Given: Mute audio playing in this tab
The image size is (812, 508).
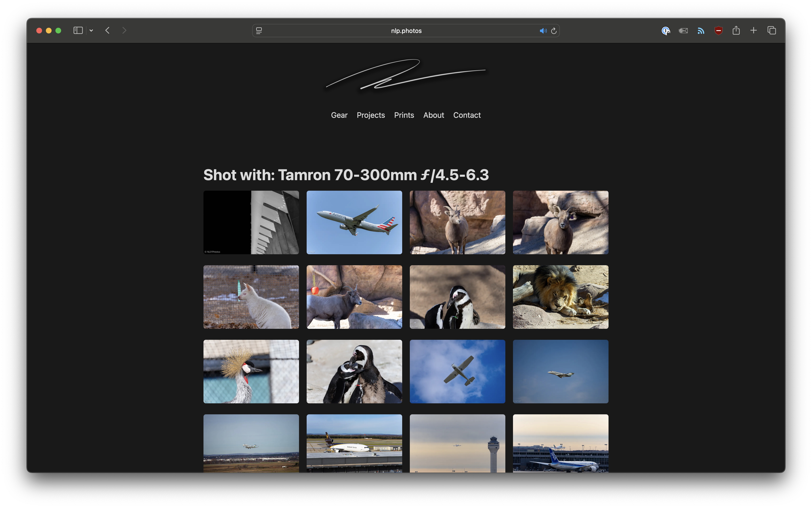Looking at the screenshot, I should point(543,31).
